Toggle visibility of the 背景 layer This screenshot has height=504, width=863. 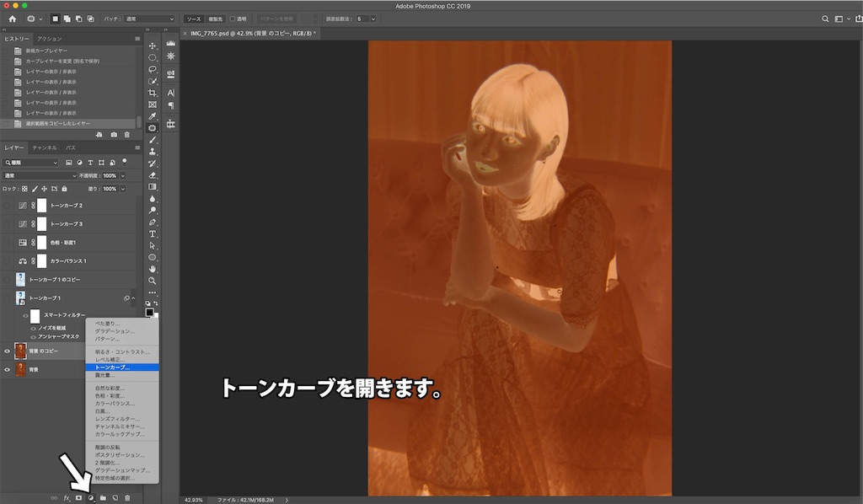click(7, 368)
